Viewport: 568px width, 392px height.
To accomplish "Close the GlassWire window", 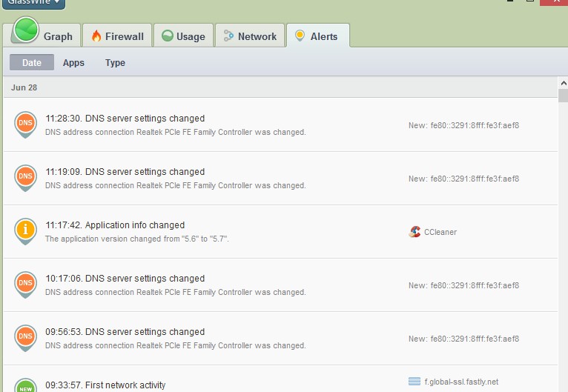I will tap(554, 1).
